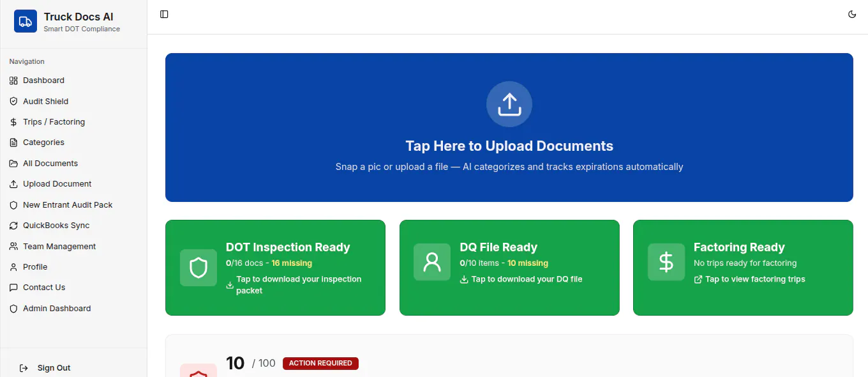Tap to download your inspection packet

(299, 285)
